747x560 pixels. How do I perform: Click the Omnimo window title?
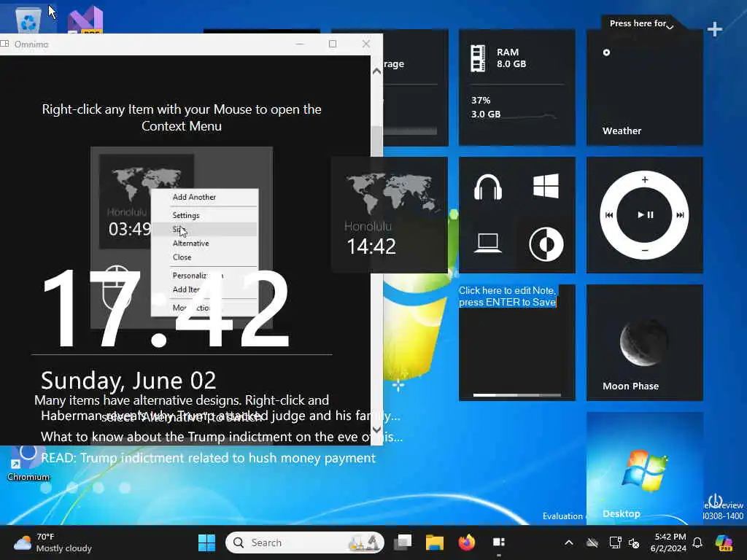(x=31, y=44)
